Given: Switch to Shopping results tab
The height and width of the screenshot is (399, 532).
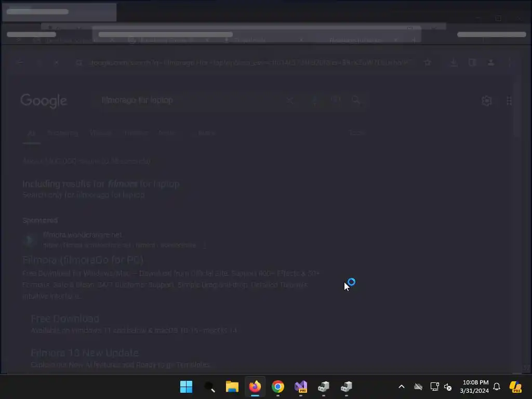Looking at the screenshot, I should tap(62, 133).
